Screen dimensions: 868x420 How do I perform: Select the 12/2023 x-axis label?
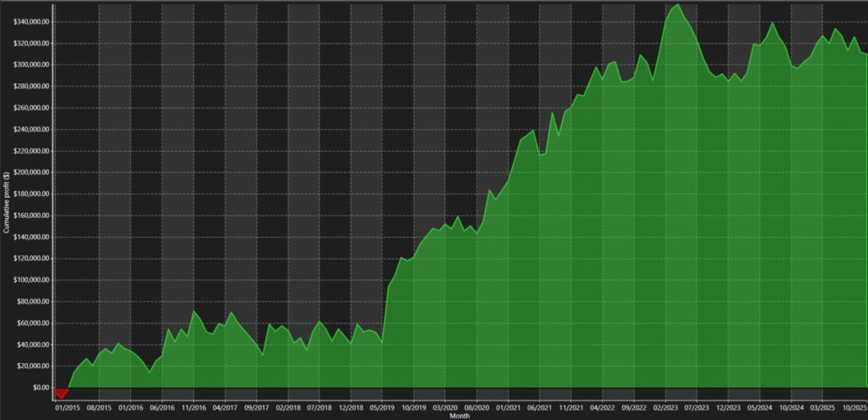coord(728,406)
